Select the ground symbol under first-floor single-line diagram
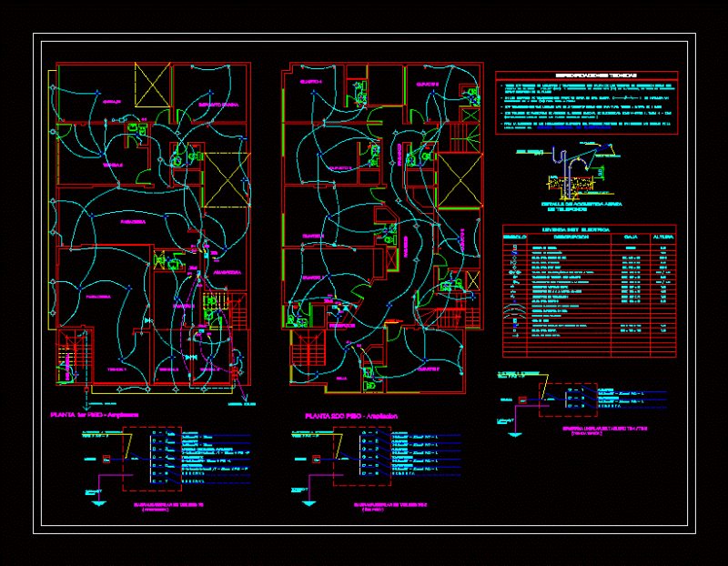The image size is (728, 566). [x=99, y=503]
